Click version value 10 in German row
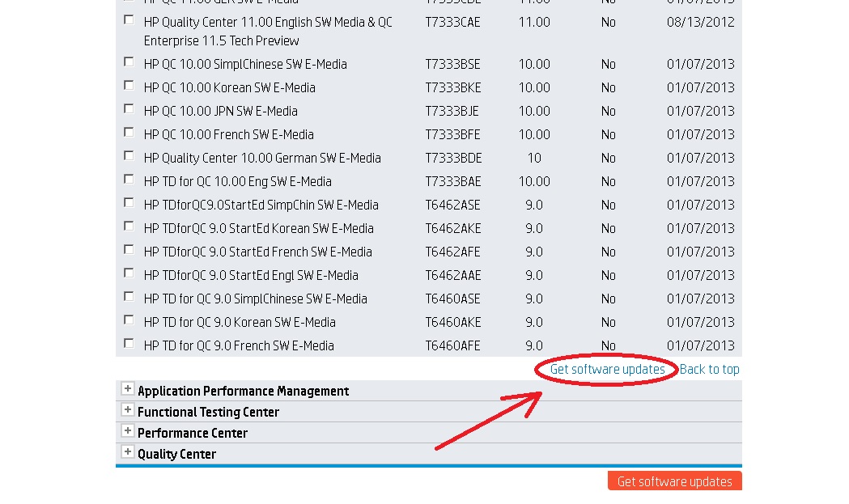Image resolution: width=849 pixels, height=504 pixels. tap(534, 158)
